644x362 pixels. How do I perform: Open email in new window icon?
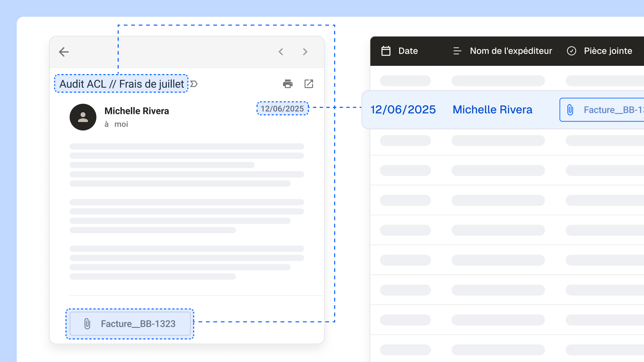tap(309, 84)
